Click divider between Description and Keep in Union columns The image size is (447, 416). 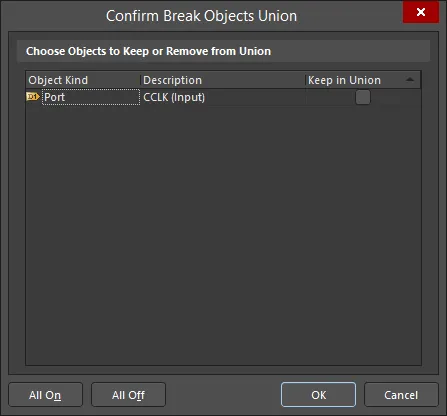[306, 80]
